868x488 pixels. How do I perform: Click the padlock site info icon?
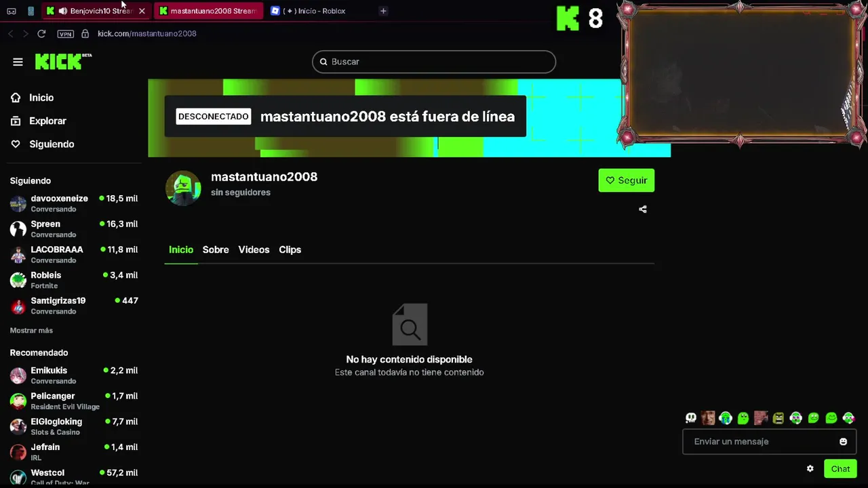(85, 33)
